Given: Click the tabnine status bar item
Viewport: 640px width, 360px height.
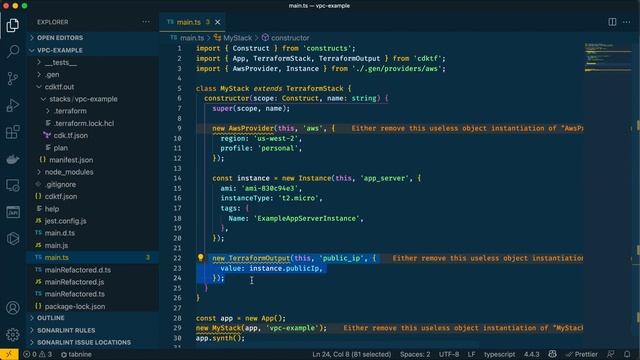Looking at the screenshot, I should (x=76, y=354).
